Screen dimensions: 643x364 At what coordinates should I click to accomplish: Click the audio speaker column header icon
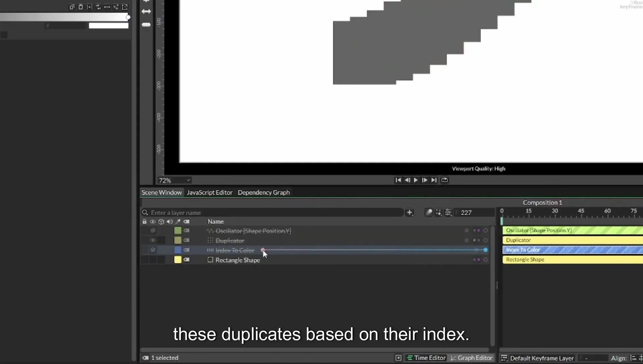tap(169, 221)
